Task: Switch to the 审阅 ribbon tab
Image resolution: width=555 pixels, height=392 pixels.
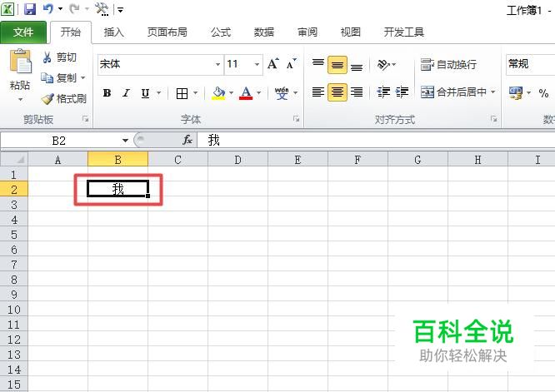Action: (307, 32)
